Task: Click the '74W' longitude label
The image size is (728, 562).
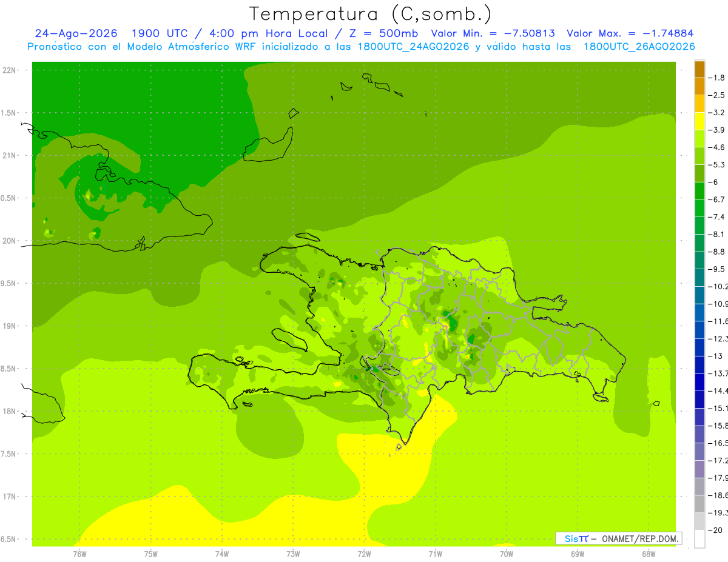Action: pos(221,554)
